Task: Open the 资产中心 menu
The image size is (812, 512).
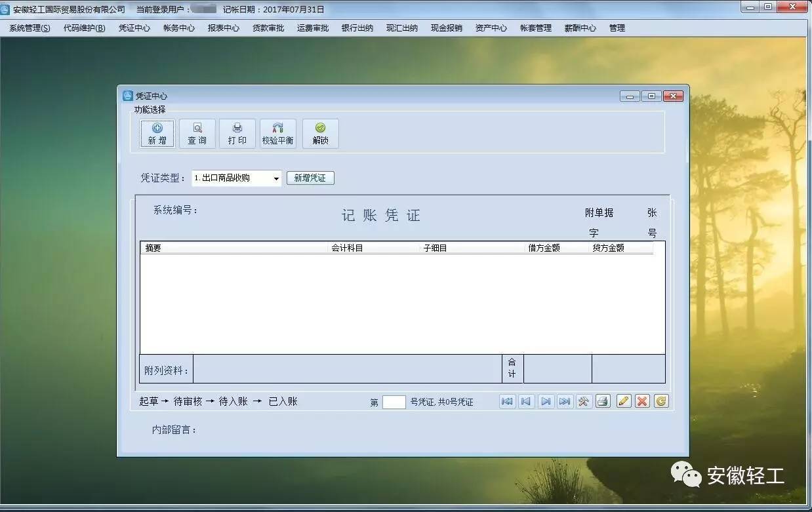Action: (x=491, y=28)
